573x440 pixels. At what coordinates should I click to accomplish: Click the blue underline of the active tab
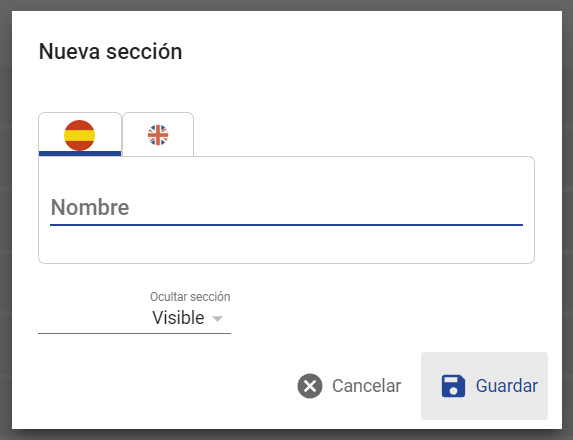pyautogui.click(x=80, y=153)
